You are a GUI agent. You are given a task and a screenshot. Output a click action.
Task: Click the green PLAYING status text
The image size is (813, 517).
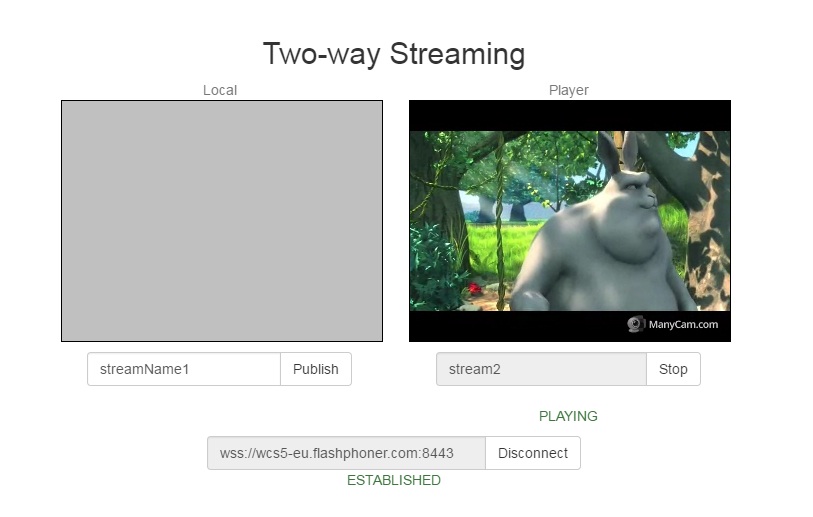(x=568, y=416)
